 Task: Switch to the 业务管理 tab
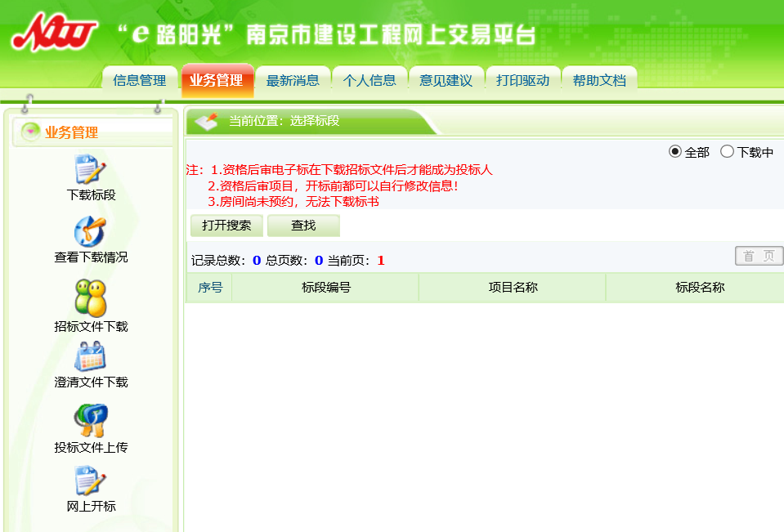(217, 80)
